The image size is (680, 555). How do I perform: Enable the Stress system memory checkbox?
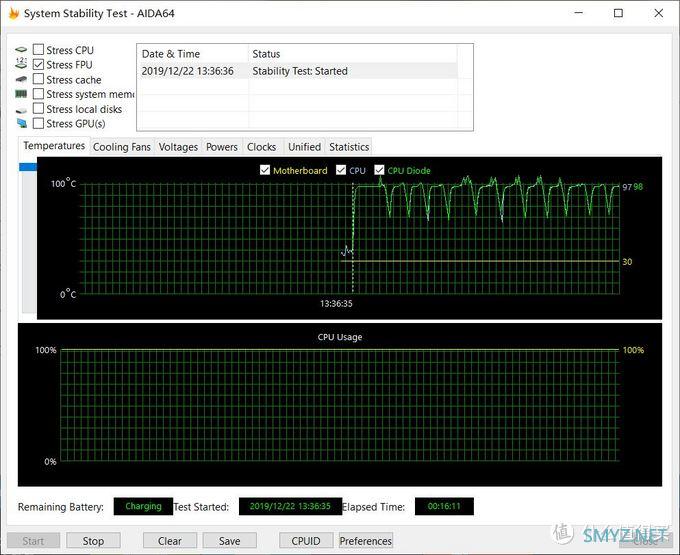(x=39, y=94)
